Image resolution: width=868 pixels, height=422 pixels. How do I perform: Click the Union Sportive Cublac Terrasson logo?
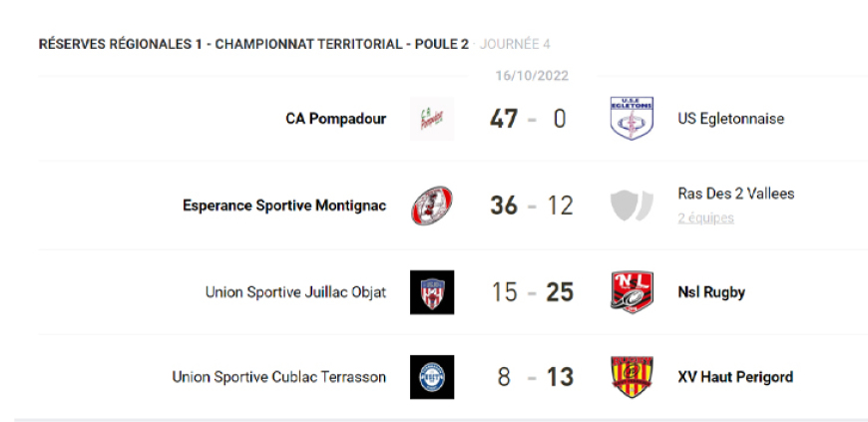(x=432, y=377)
